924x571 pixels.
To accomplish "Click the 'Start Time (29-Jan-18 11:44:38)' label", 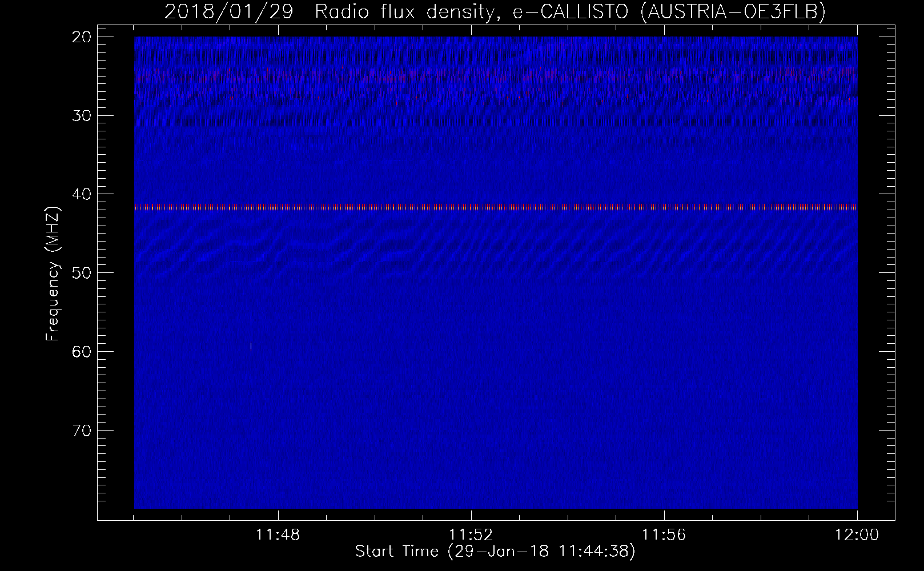I will click(495, 552).
